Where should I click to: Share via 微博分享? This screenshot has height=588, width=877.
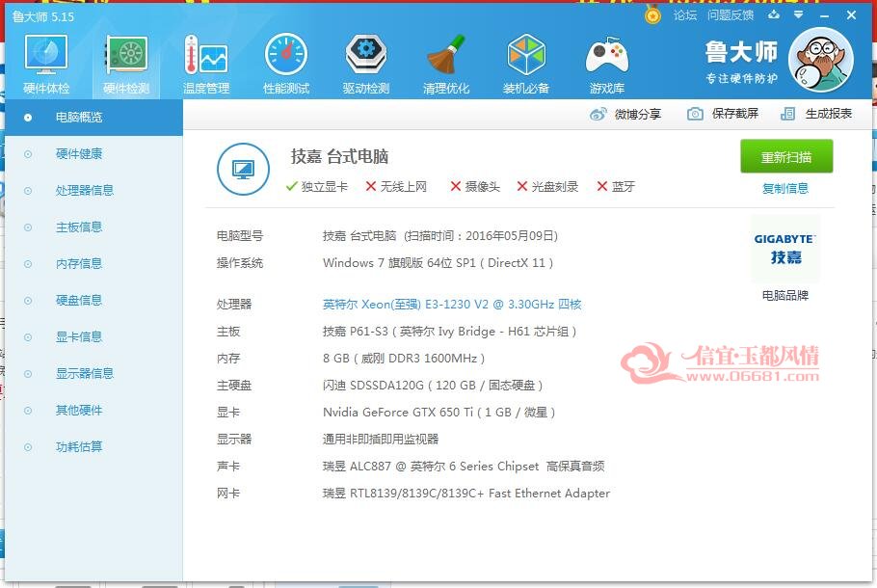(625, 114)
